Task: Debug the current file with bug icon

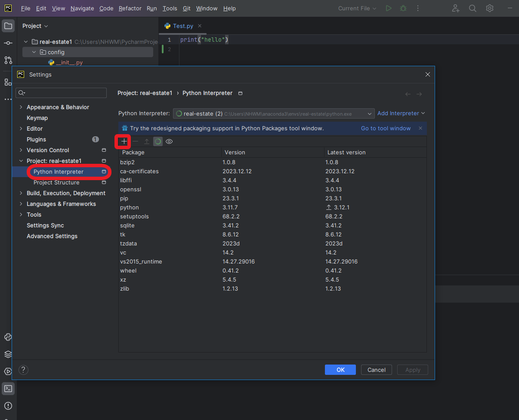Action: pos(403,8)
